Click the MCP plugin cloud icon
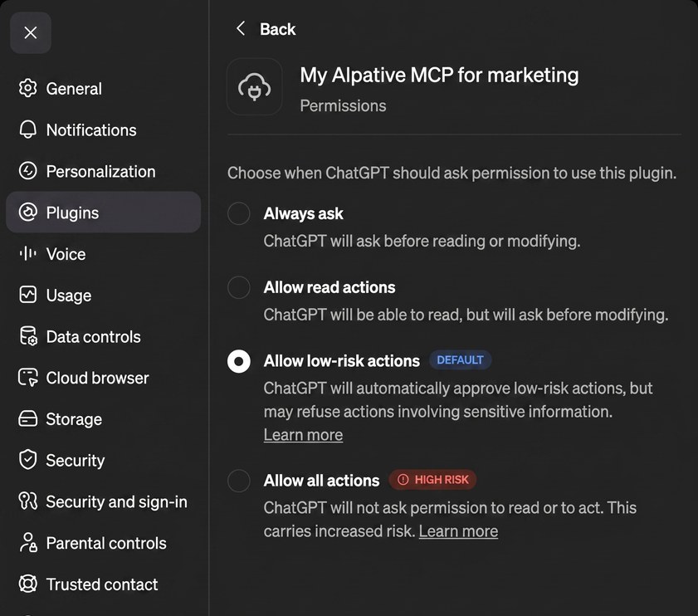Viewport: 698px width, 616px height. 254,87
